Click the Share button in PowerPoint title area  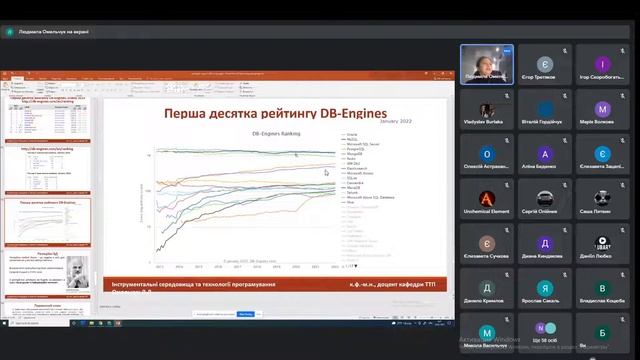click(441, 78)
